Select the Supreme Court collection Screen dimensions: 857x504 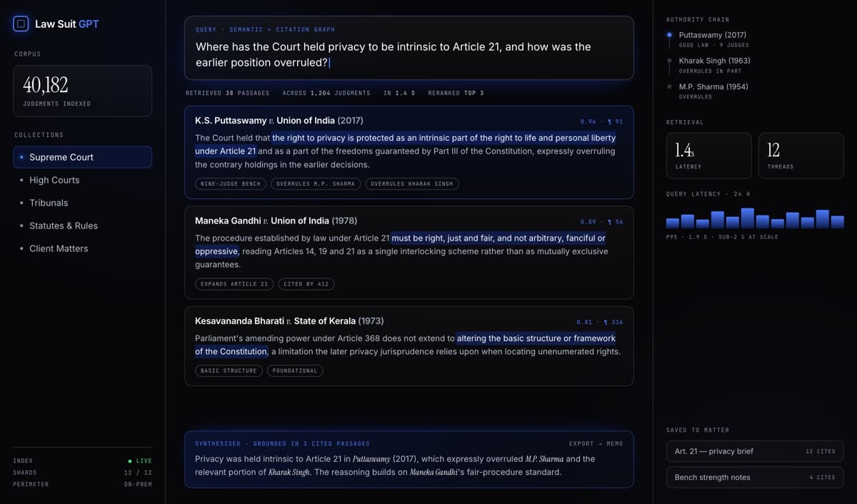pyautogui.click(x=83, y=157)
